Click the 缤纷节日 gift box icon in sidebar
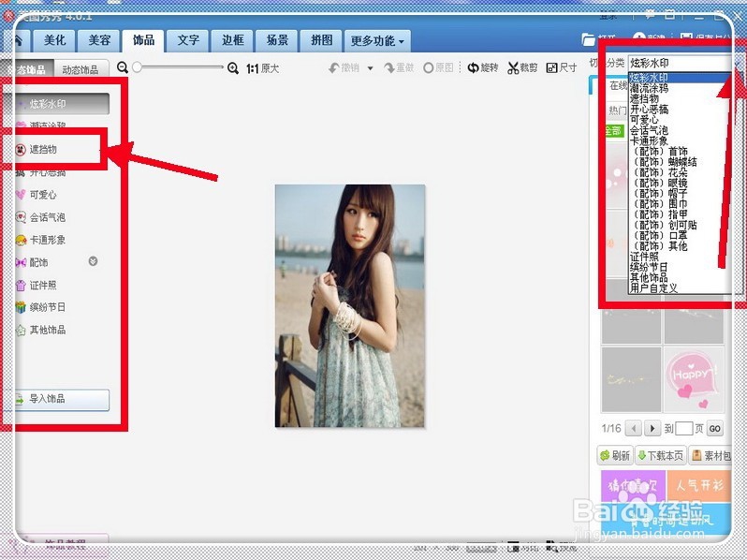 21,307
